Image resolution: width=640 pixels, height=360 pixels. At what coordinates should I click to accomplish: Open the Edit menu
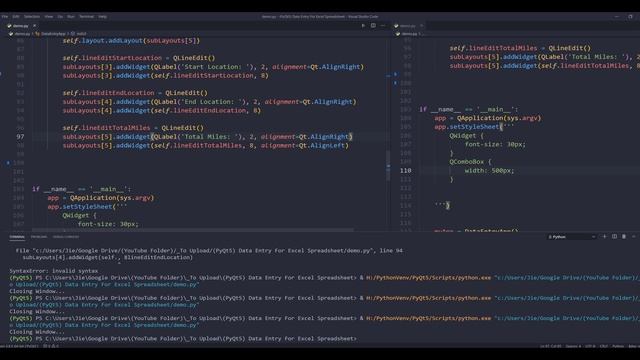tap(16, 17)
